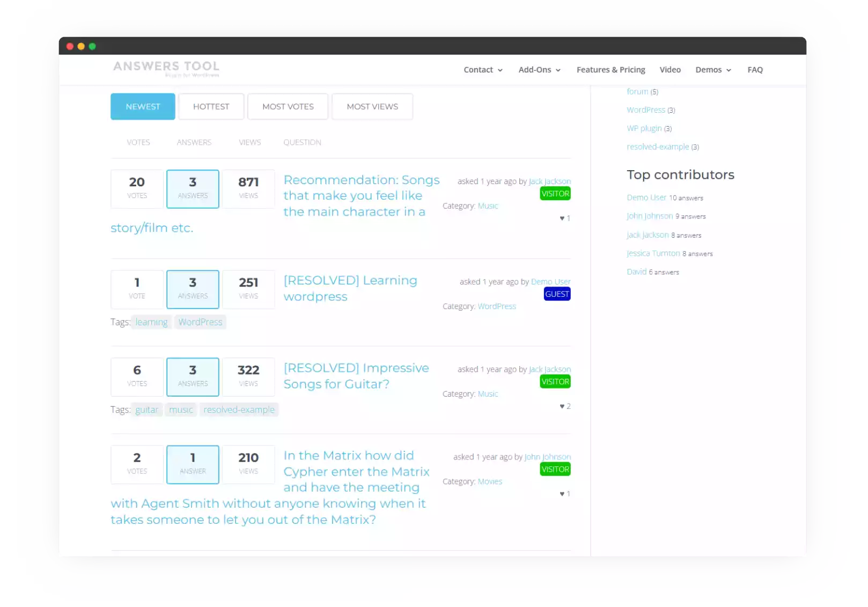The height and width of the screenshot is (607, 868).
Task: View Demo User in Top contributors
Action: 646,197
